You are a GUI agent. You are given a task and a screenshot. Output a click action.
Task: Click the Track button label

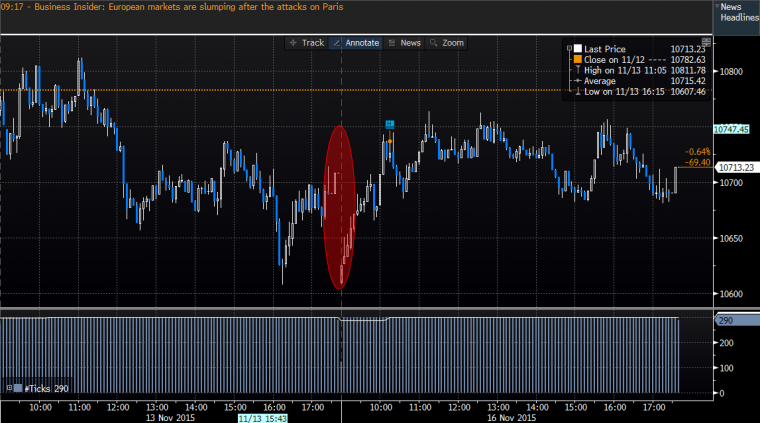(x=313, y=43)
